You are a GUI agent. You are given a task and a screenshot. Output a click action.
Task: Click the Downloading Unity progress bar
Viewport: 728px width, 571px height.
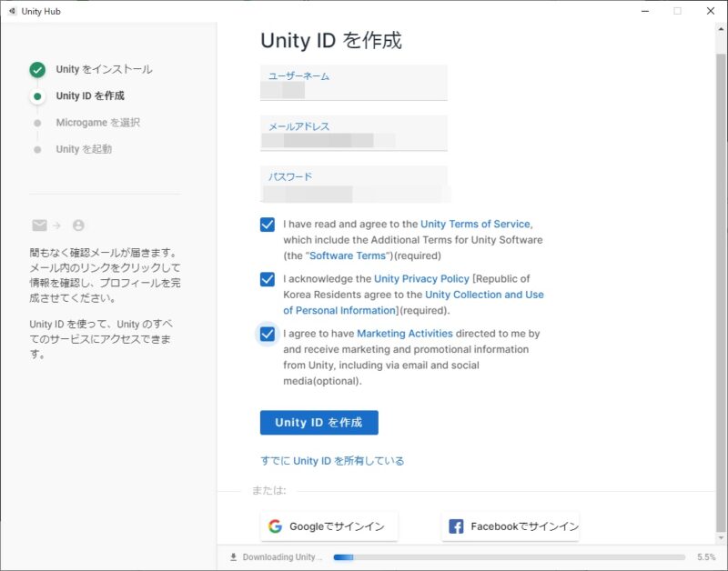[x=510, y=557]
